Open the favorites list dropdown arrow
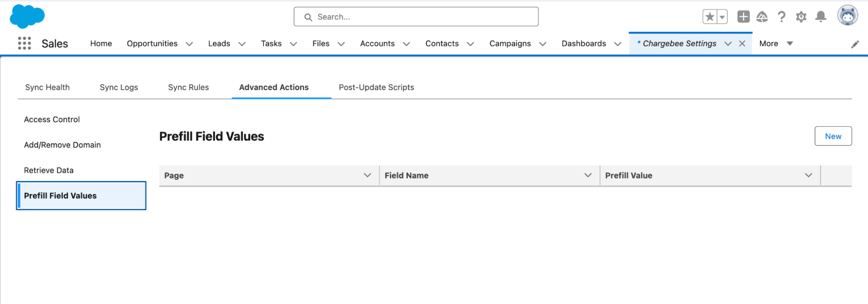The image size is (868, 304). 722,17
